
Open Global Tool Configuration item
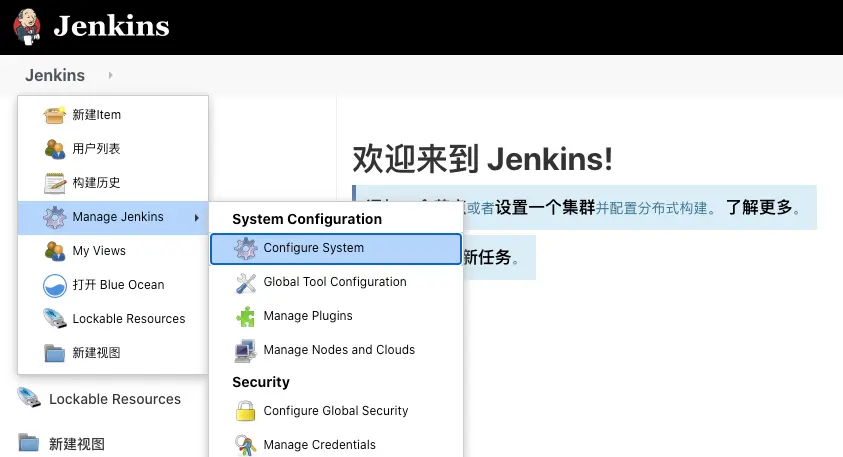click(336, 282)
